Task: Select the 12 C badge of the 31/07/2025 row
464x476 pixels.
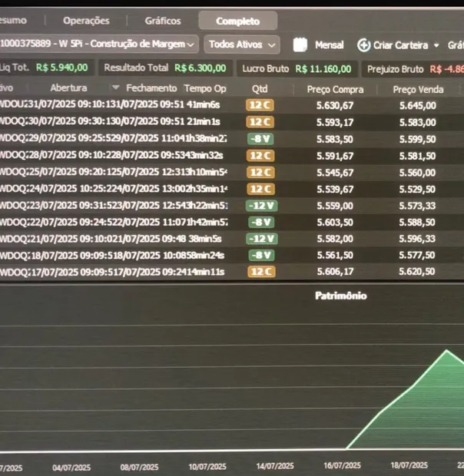Action: click(260, 105)
